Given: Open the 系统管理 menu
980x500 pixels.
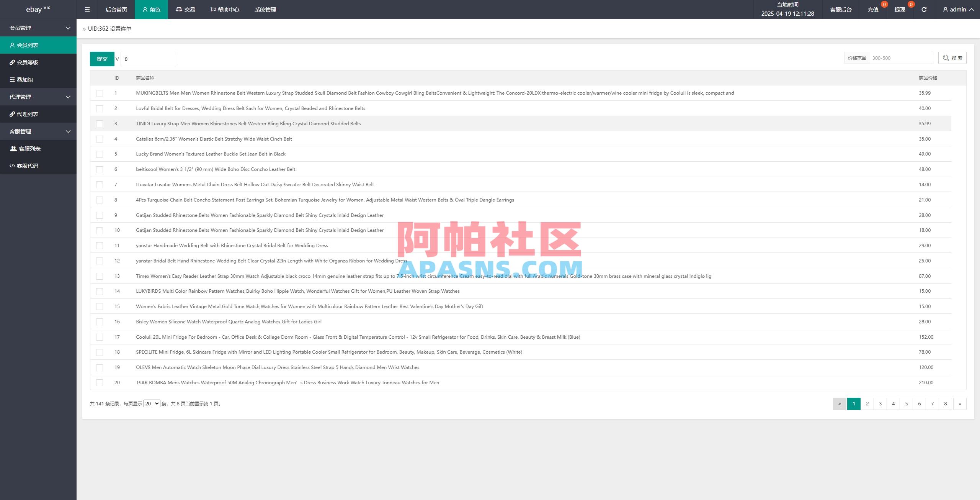Looking at the screenshot, I should [x=265, y=9].
